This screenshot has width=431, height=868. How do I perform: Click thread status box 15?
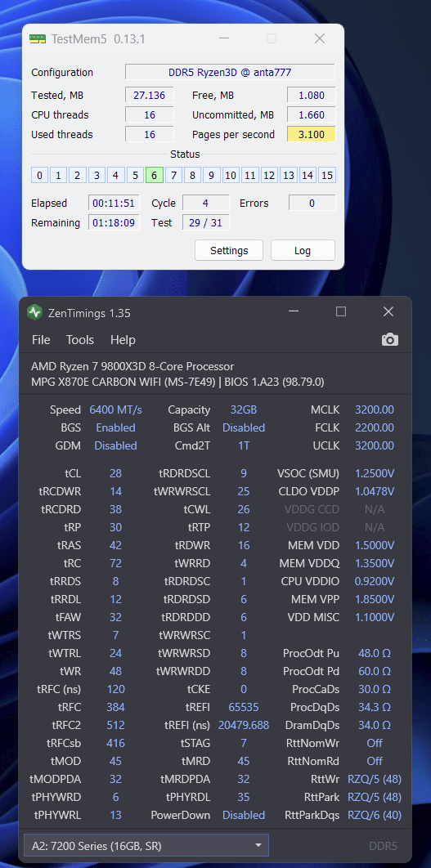tap(327, 176)
